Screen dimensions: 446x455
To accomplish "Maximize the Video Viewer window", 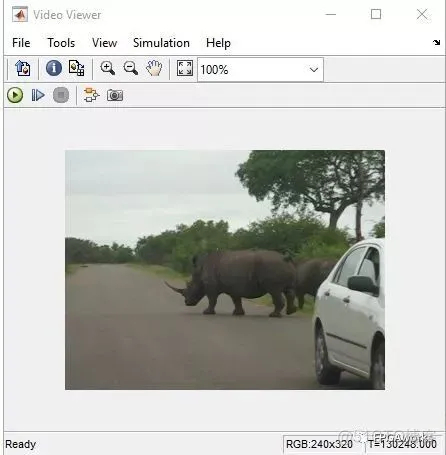I will pos(376,14).
